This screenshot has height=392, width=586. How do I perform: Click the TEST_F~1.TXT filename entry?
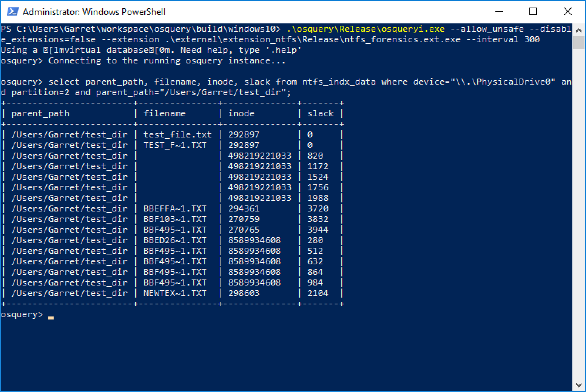(x=175, y=145)
